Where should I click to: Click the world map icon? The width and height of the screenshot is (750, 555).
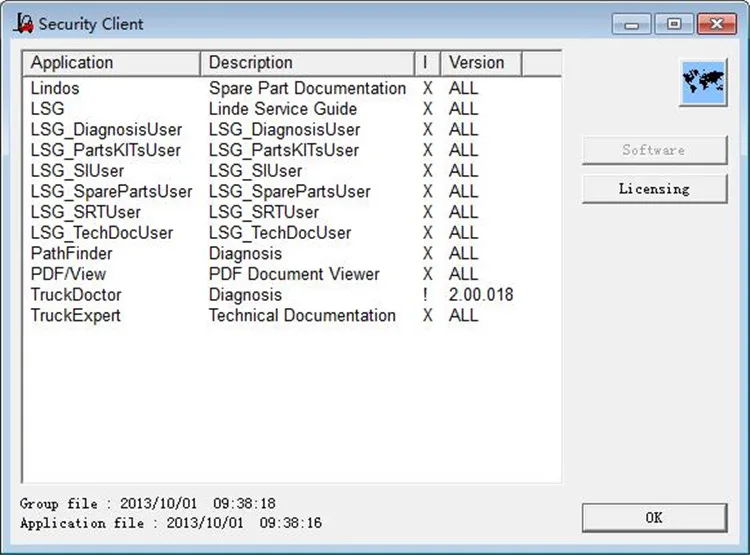tap(702, 82)
